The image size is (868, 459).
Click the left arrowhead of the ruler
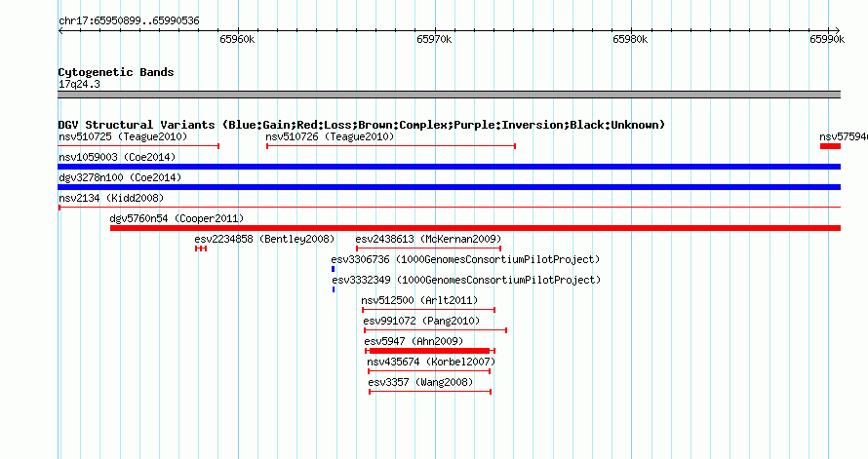coord(60,30)
